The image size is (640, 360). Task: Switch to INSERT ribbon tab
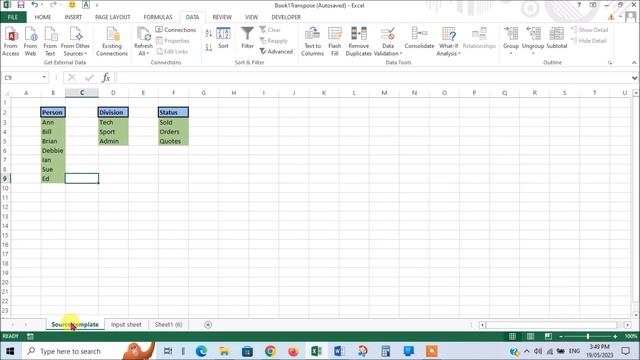73,17
